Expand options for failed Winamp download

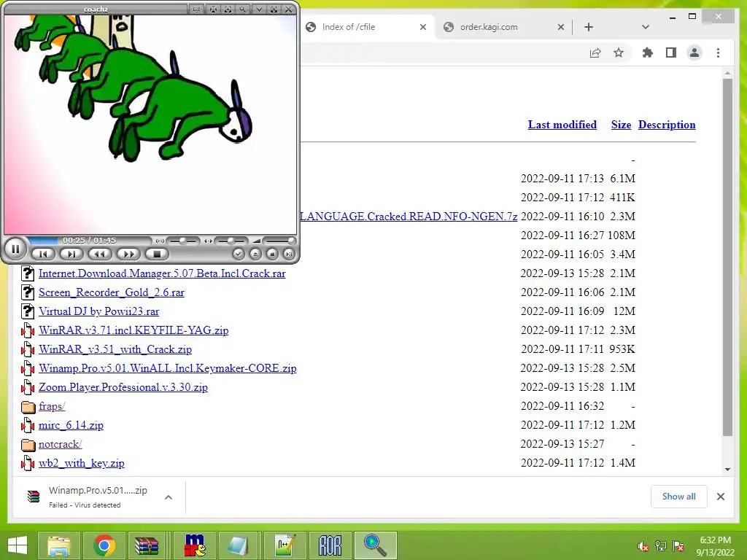pos(169,497)
